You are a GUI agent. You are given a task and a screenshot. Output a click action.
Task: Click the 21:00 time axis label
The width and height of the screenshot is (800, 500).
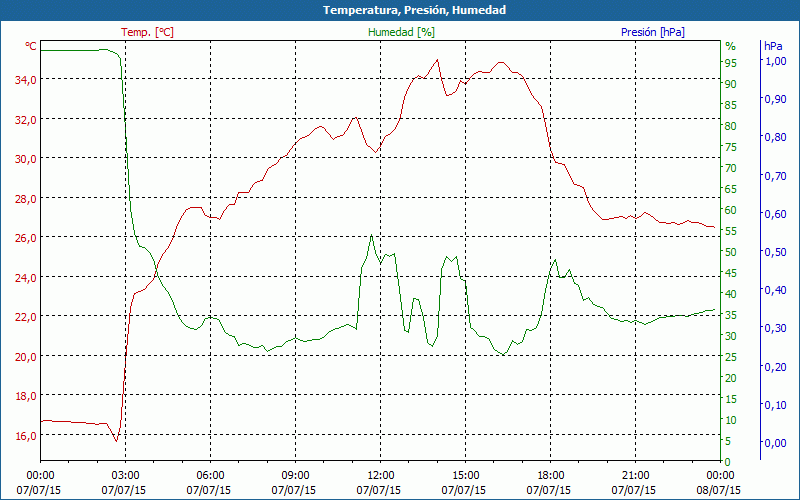(x=636, y=476)
